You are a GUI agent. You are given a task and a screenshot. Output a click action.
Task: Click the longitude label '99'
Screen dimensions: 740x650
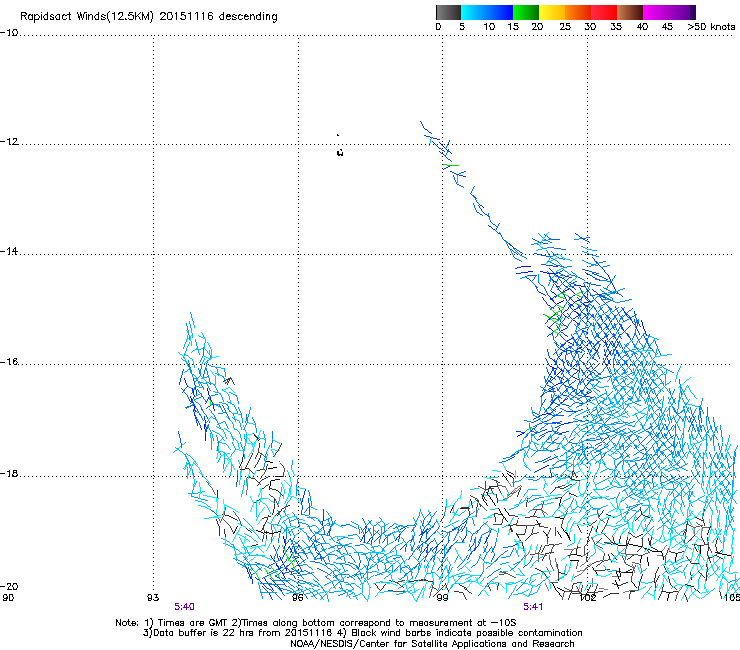coord(442,598)
